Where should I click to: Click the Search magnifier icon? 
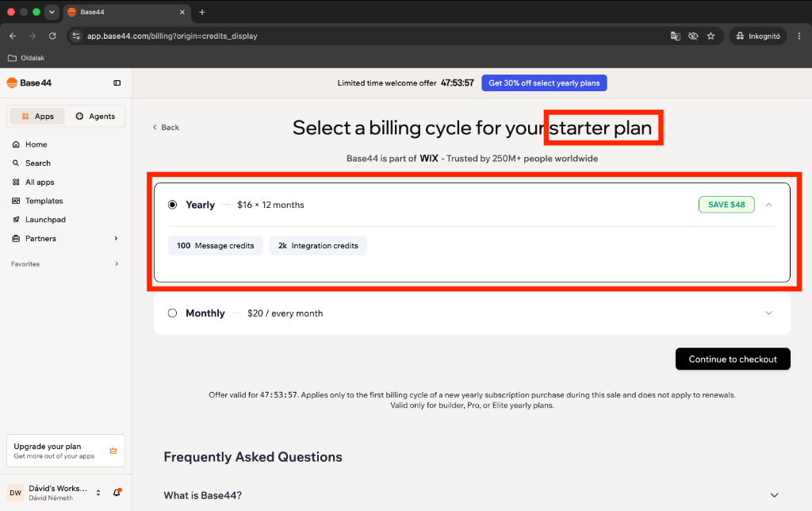(x=16, y=163)
